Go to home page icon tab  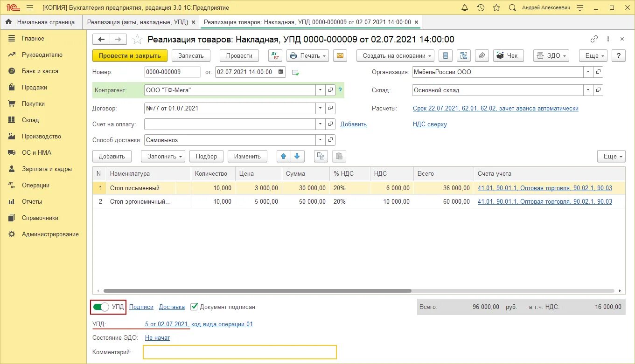pos(8,22)
